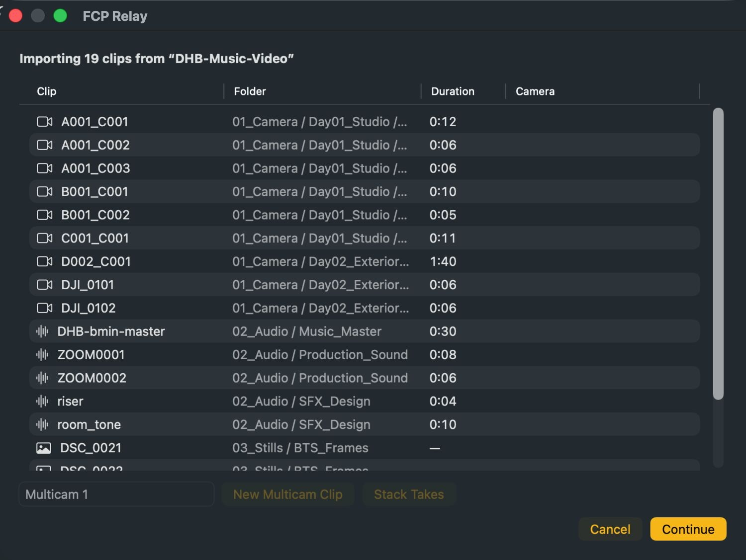This screenshot has height=560, width=746.
Task: Click the Stack Takes button
Action: (409, 494)
